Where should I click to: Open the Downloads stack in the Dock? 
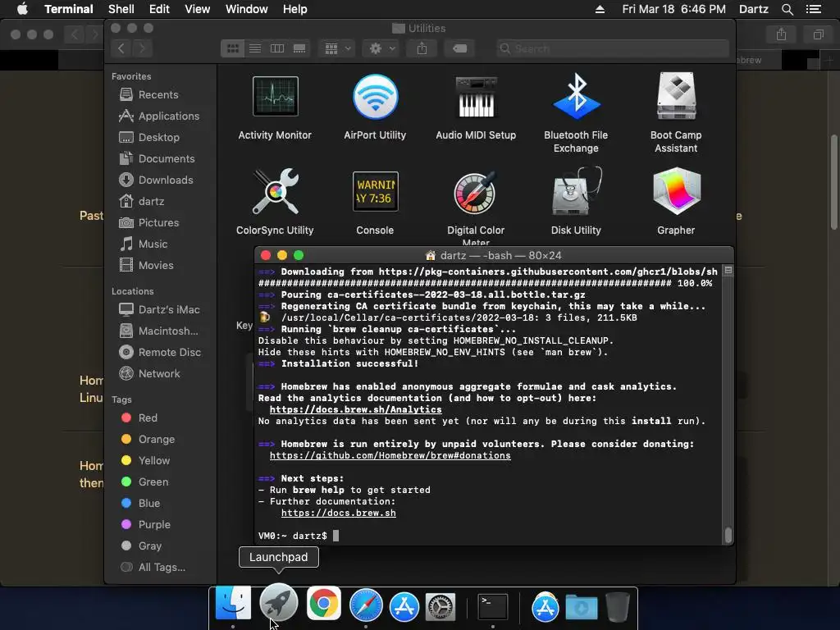click(582, 608)
